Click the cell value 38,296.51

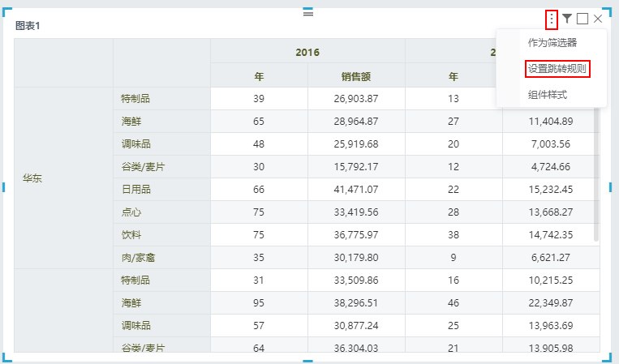point(356,303)
